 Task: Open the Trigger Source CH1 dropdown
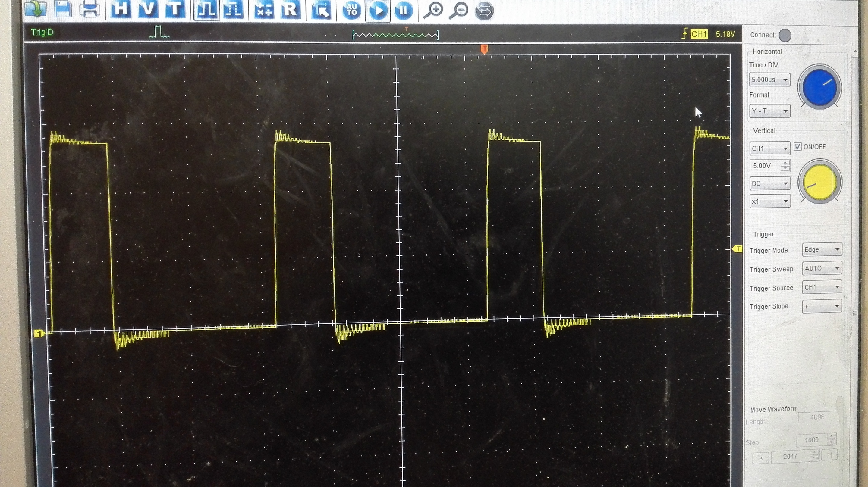[x=822, y=287]
